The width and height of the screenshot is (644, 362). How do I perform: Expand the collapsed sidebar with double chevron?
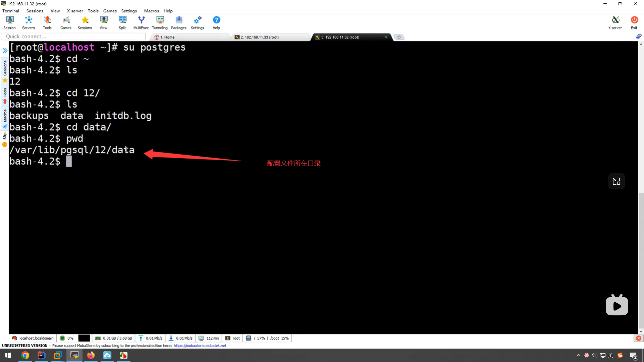[x=5, y=51]
